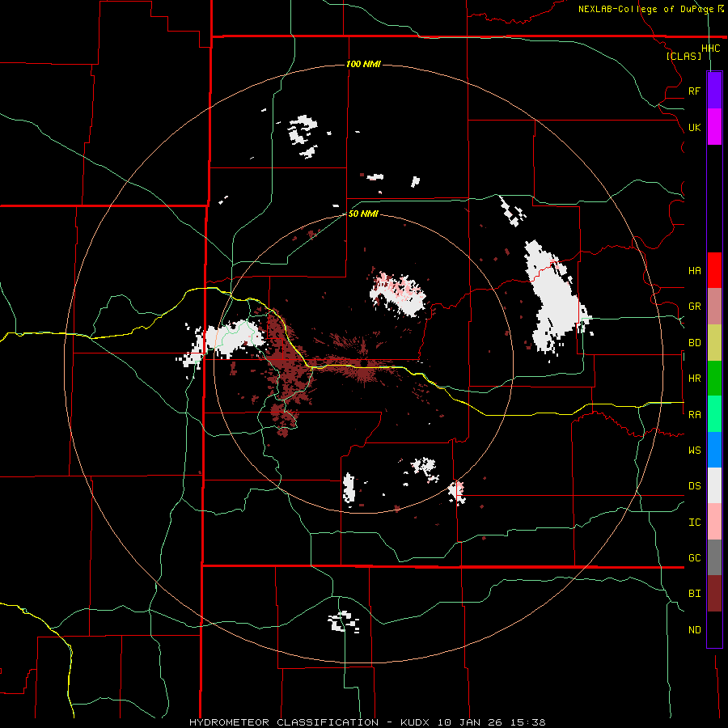This screenshot has width=728, height=728.
Task: Click the UK legend label
Action: pyautogui.click(x=694, y=127)
